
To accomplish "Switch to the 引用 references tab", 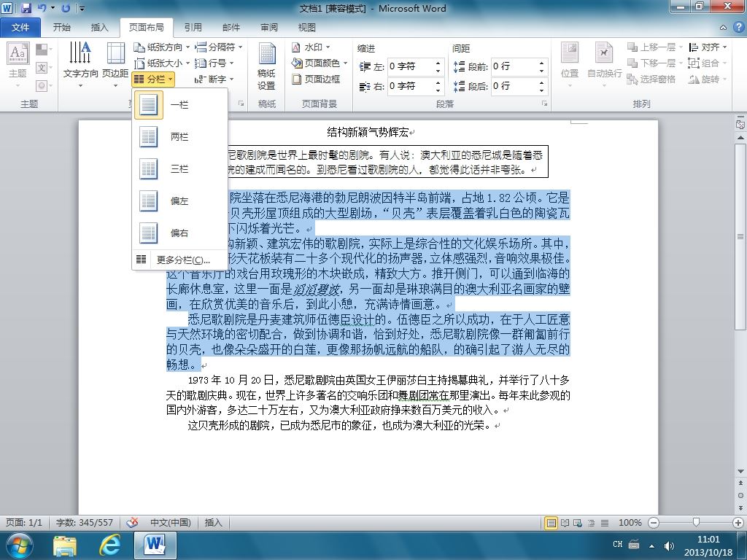I will [193, 28].
